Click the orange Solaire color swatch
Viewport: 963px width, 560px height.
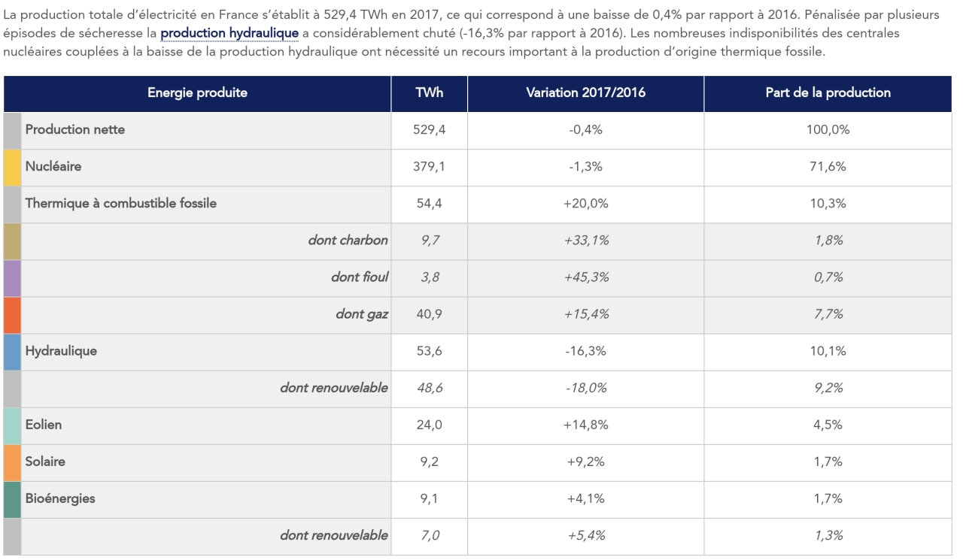(x=12, y=462)
